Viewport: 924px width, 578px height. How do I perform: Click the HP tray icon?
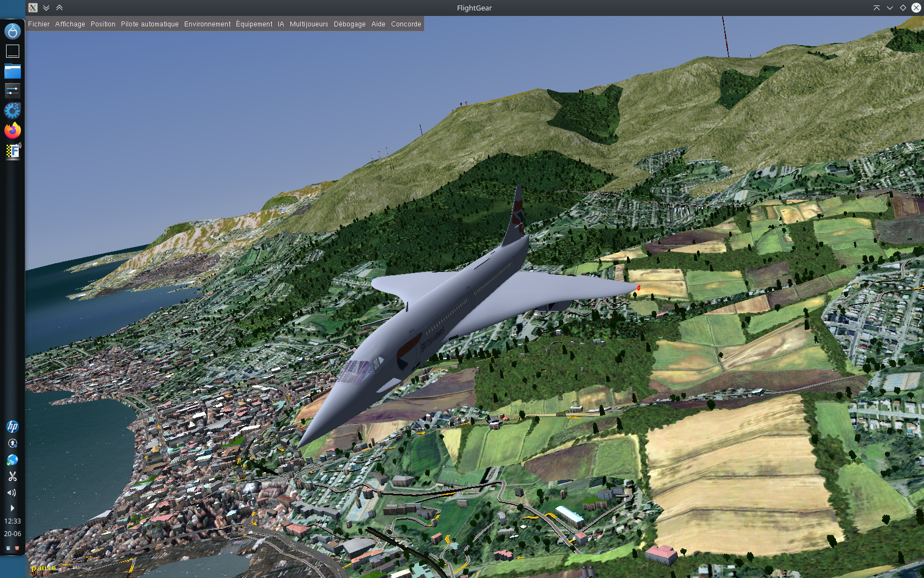13,427
